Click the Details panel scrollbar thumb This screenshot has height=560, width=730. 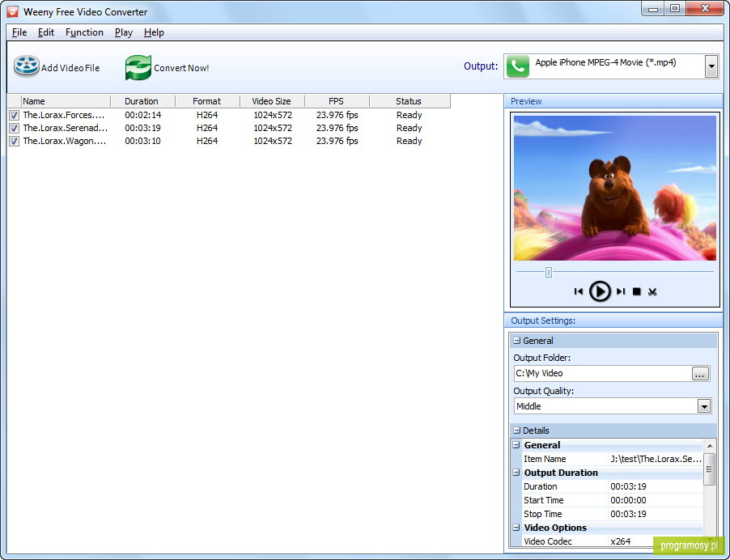pos(709,469)
